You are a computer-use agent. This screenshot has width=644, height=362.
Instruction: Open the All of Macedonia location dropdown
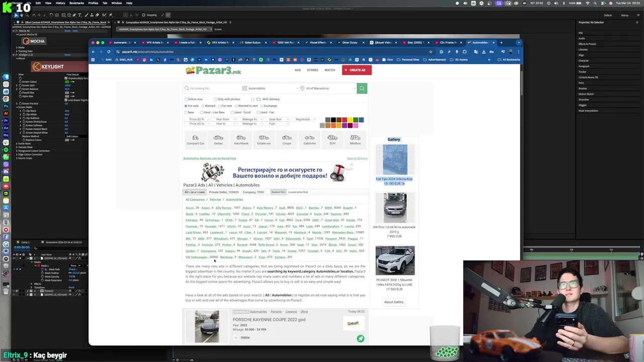(x=328, y=88)
